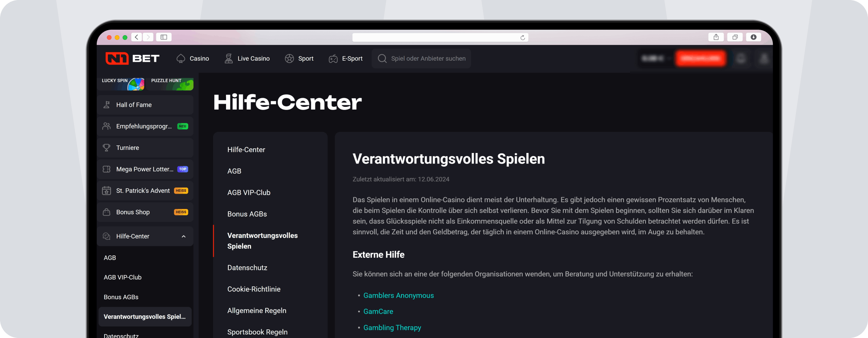Follow the Gamblers Anonymous link
Image resolution: width=868 pixels, height=338 pixels.
pos(399,296)
